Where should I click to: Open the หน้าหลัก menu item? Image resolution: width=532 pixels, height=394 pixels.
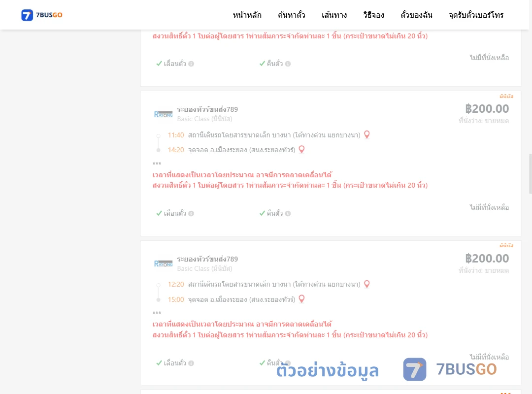click(x=247, y=15)
